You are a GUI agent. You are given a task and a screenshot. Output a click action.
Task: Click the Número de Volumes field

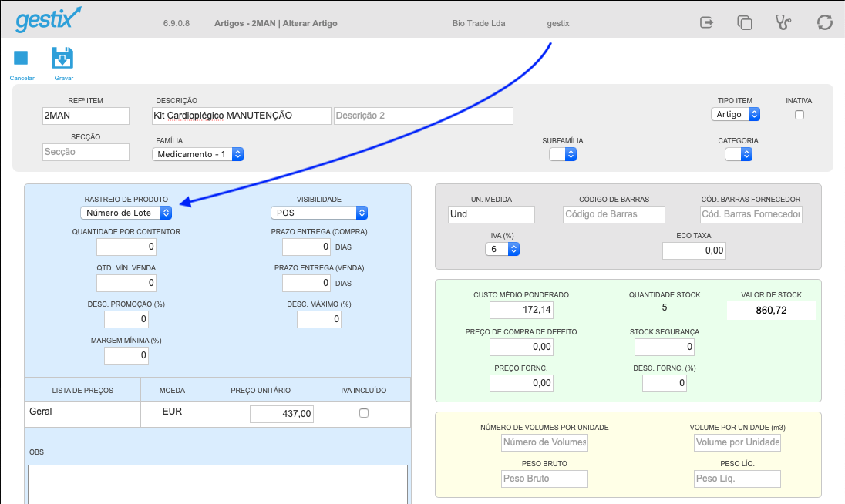point(544,442)
